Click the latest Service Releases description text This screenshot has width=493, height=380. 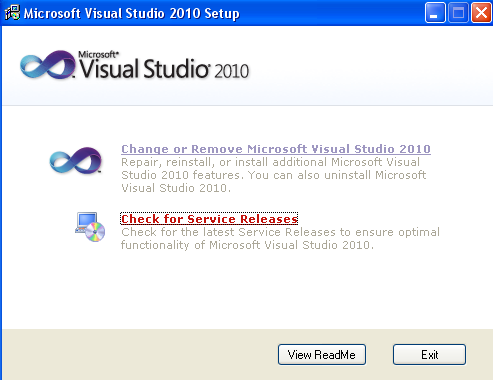[280, 238]
